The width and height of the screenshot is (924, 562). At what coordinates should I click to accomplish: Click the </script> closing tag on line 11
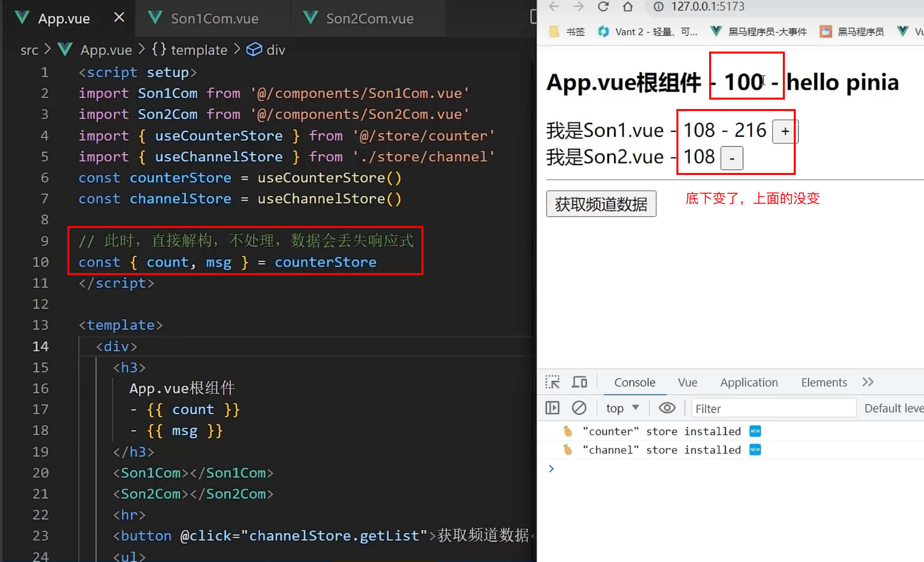(x=116, y=283)
